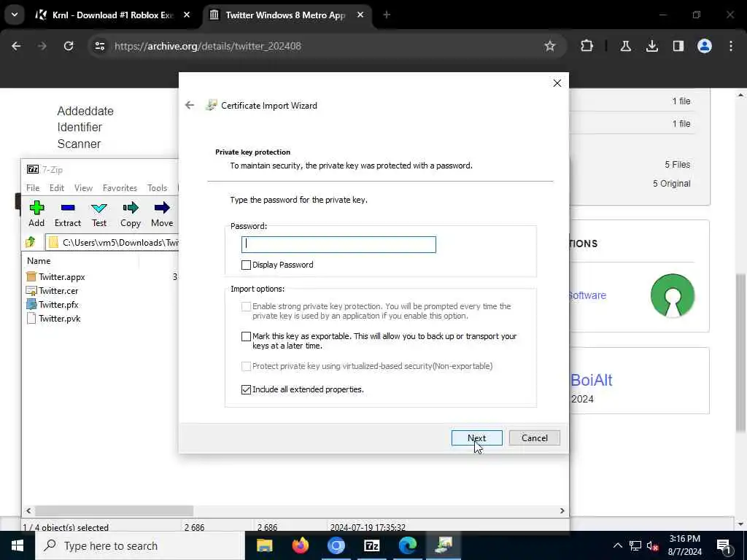The image size is (747, 560).
Task: Click the Windows taskbar search box
Action: tap(140, 545)
